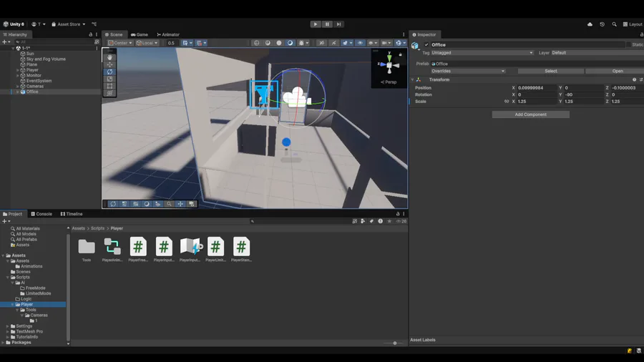Lock the Project panel
The image size is (644, 362).
[398, 214]
